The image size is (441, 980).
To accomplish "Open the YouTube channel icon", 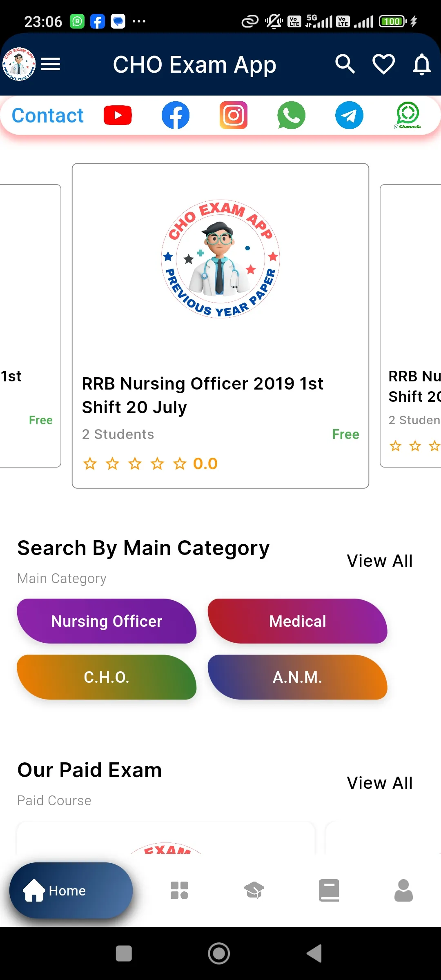I will click(x=118, y=115).
